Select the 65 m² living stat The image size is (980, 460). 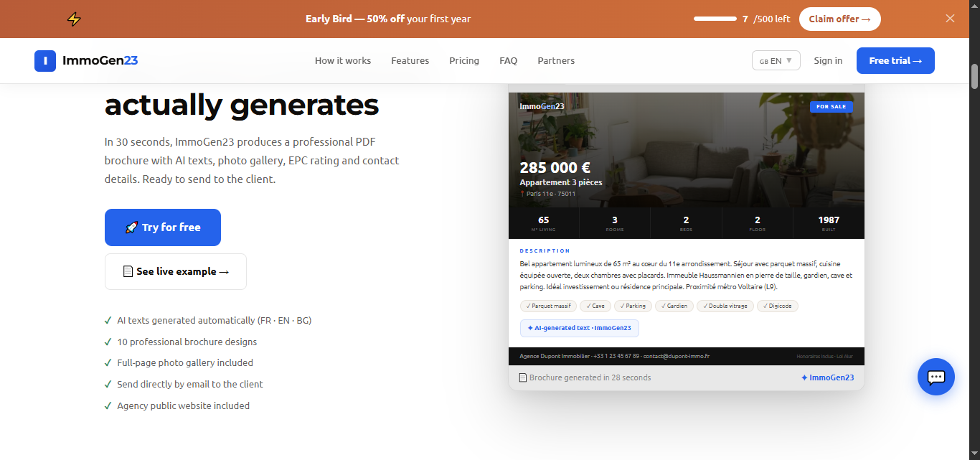(544, 223)
